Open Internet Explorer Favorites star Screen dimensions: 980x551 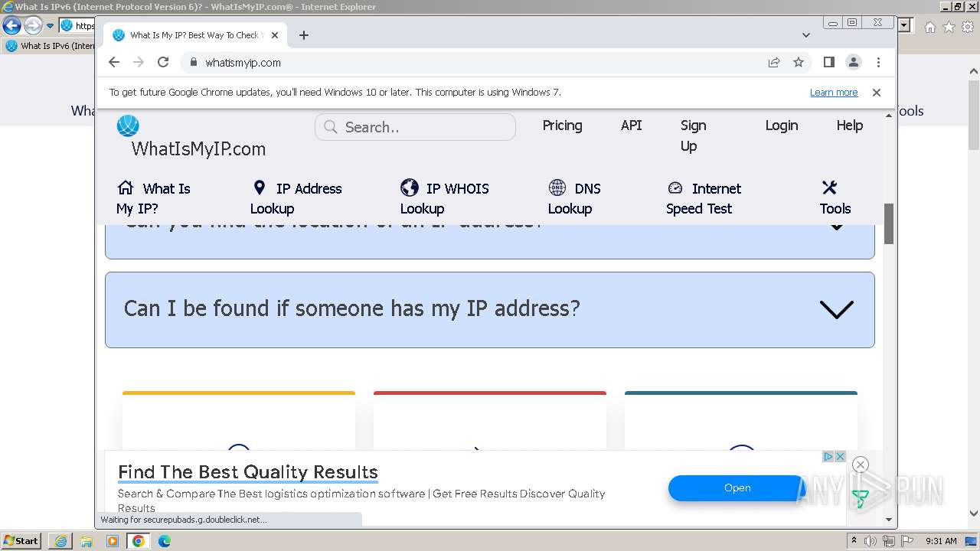(x=949, y=27)
